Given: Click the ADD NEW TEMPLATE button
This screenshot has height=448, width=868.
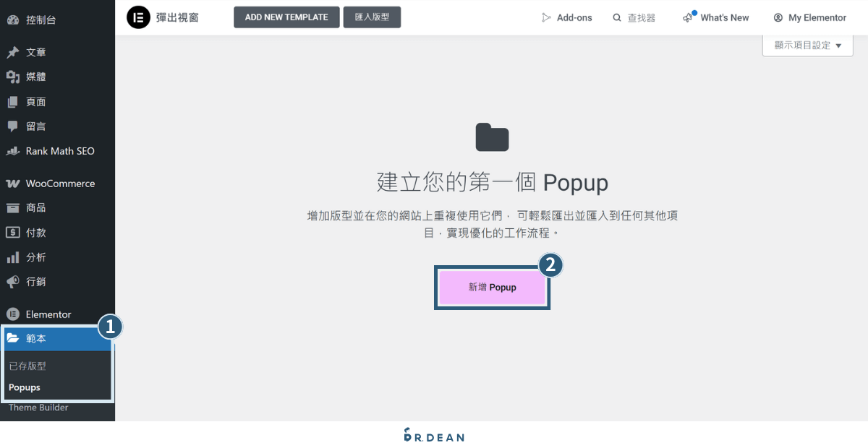Looking at the screenshot, I should point(286,17).
